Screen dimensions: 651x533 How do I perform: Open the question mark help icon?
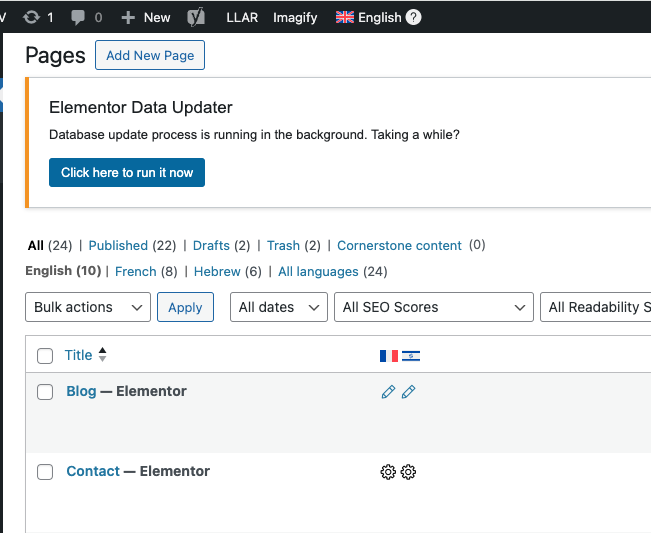tap(413, 17)
